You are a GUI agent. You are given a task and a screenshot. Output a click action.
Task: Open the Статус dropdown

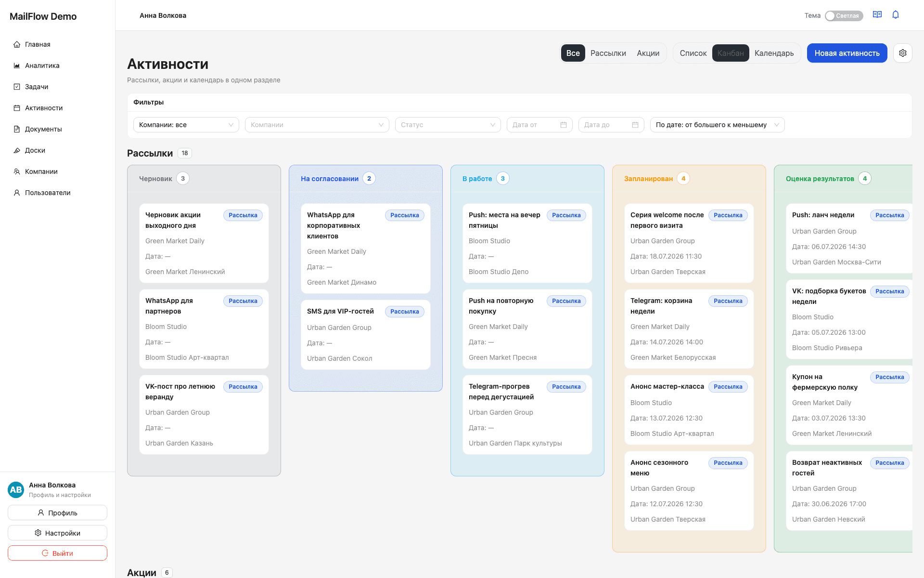448,125
